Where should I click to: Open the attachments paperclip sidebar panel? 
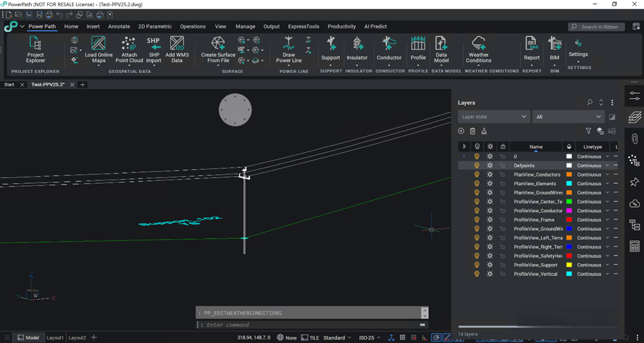coord(634,139)
